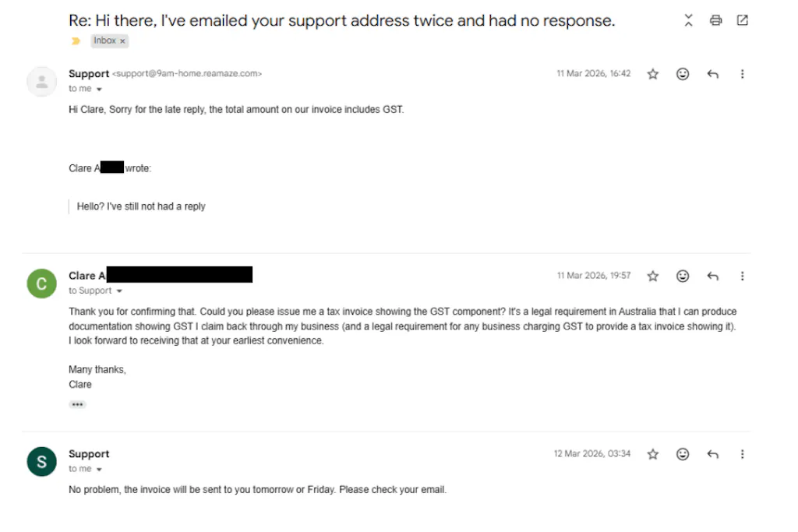Image resolution: width=798 pixels, height=532 pixels.
Task: Remove the Inbox label
Action: pos(122,41)
